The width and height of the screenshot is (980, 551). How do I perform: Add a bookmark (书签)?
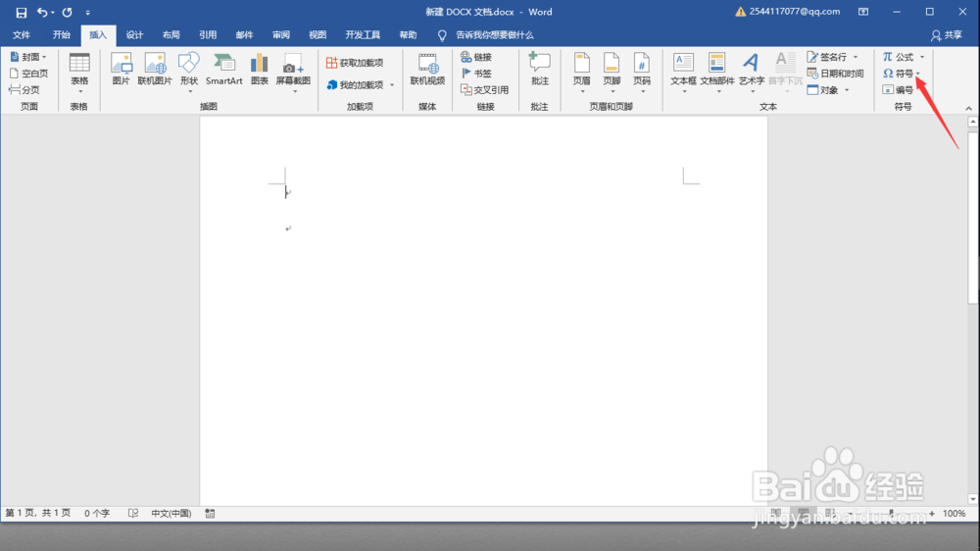[476, 74]
